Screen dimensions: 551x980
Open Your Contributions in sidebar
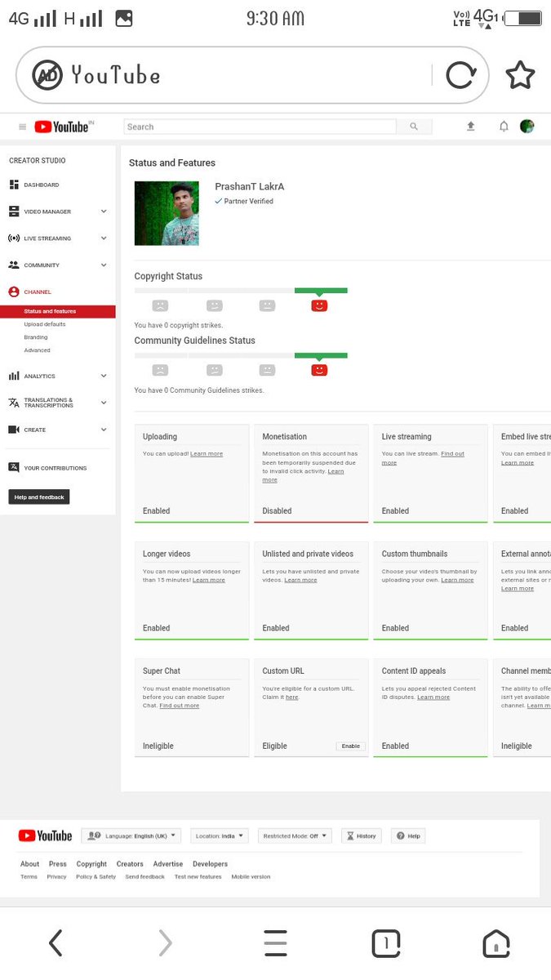[57, 468]
